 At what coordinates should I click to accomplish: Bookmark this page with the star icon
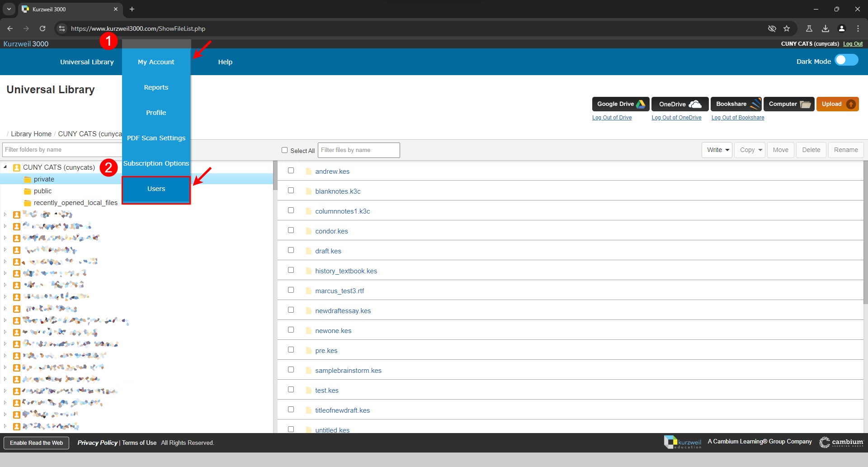[x=787, y=29]
